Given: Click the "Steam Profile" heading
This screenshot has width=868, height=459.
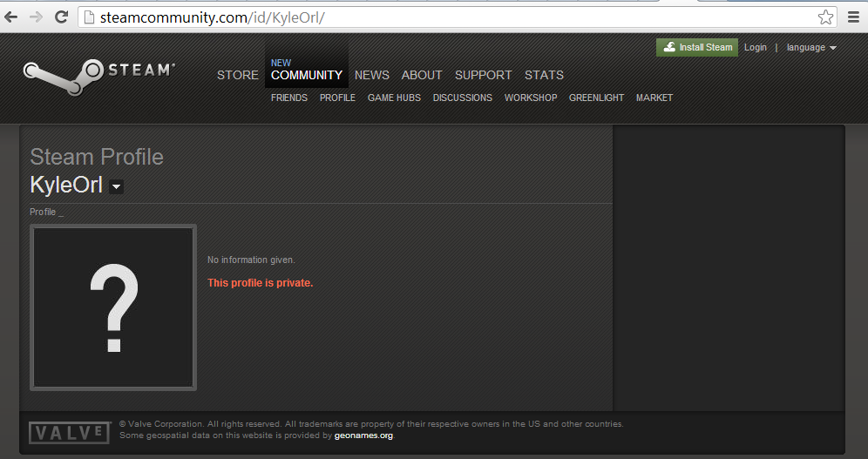Looking at the screenshot, I should pyautogui.click(x=97, y=157).
